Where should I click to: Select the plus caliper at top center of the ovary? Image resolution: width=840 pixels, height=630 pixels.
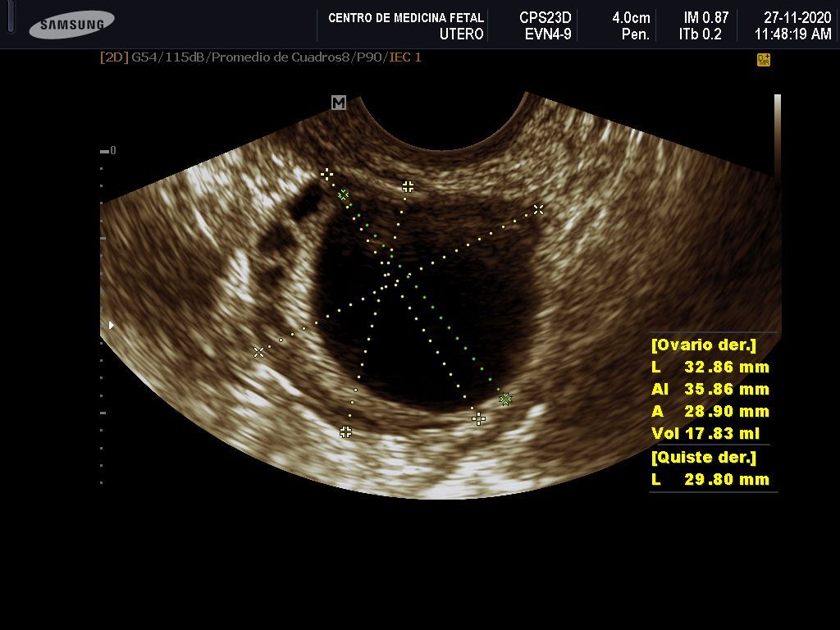click(x=409, y=186)
